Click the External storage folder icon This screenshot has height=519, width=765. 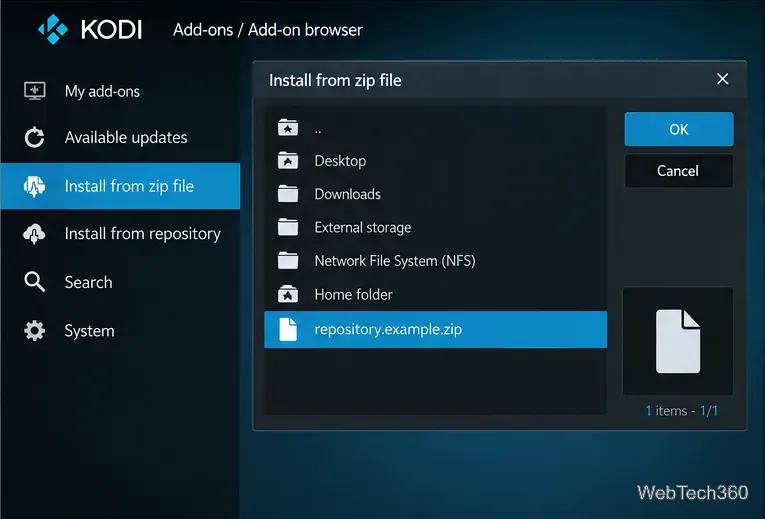click(x=288, y=227)
